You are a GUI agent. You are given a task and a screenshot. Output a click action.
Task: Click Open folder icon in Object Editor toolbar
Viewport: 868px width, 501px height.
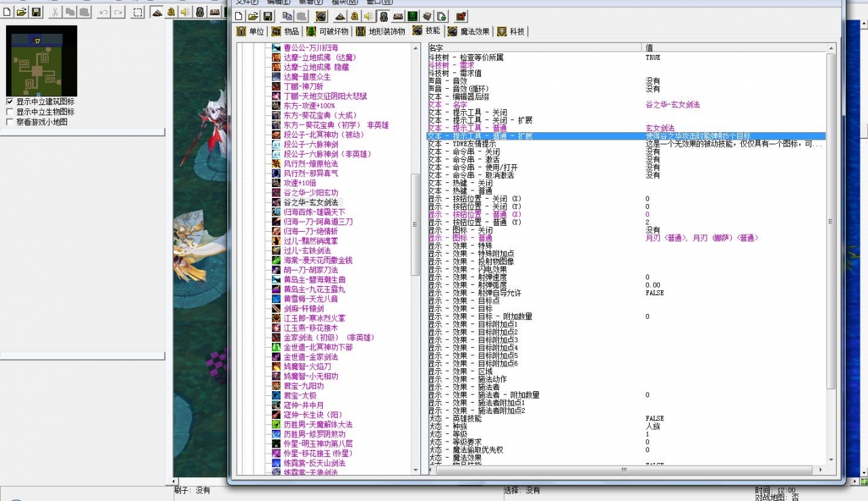point(254,16)
